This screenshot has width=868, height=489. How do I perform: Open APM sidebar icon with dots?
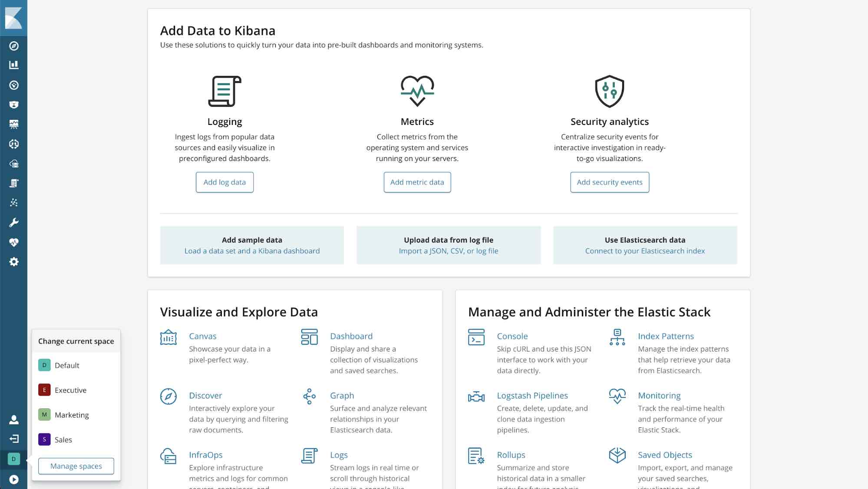[x=14, y=203]
